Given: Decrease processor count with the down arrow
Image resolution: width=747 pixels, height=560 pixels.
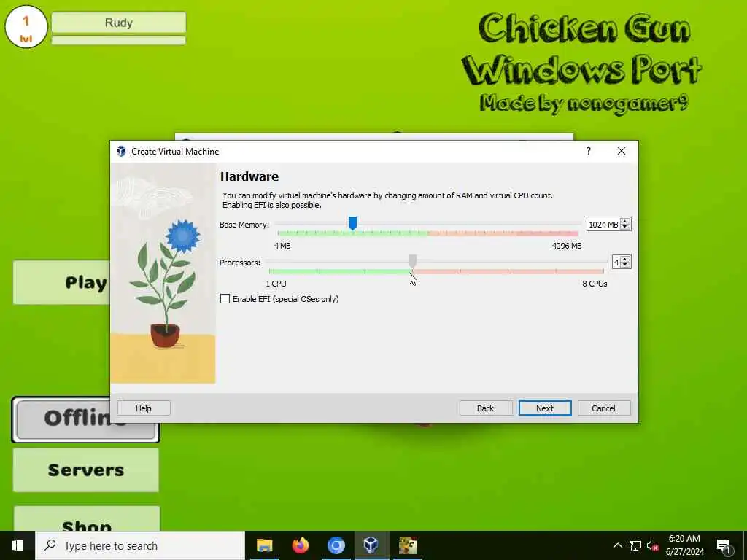Looking at the screenshot, I should point(625,265).
